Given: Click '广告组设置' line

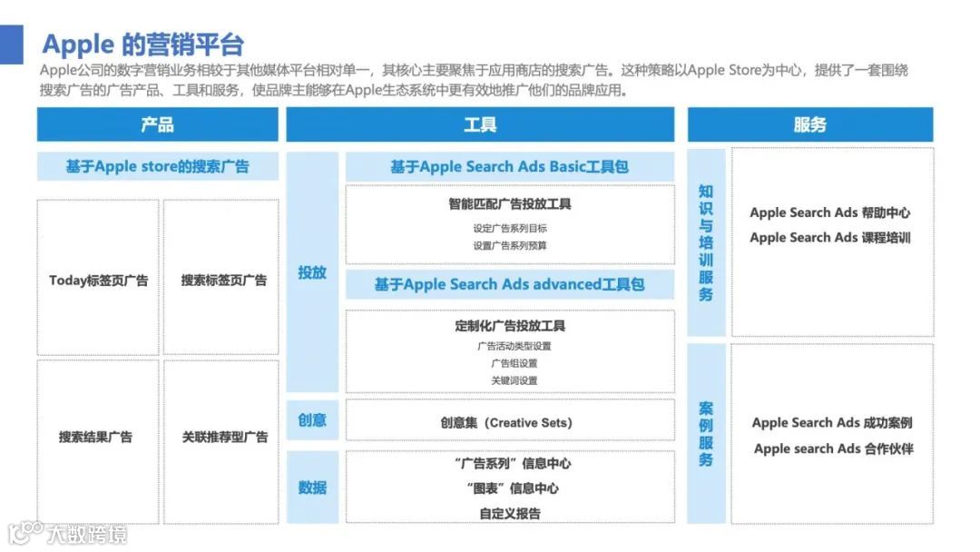Looking at the screenshot, I should (x=514, y=363).
